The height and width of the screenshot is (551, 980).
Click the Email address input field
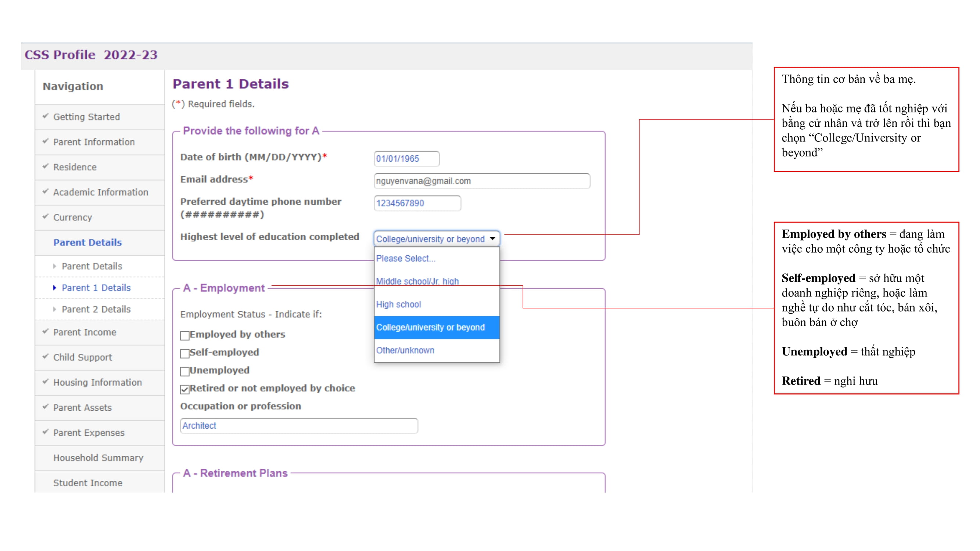(x=482, y=181)
